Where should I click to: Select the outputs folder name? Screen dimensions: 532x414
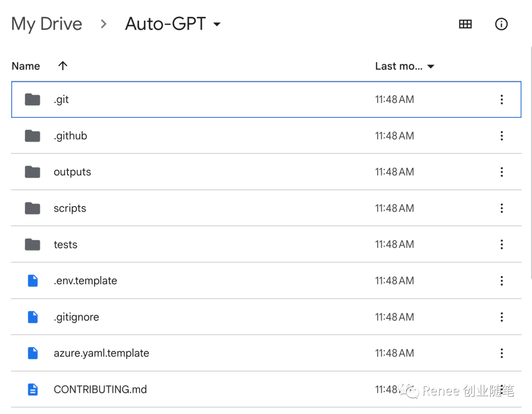point(72,172)
